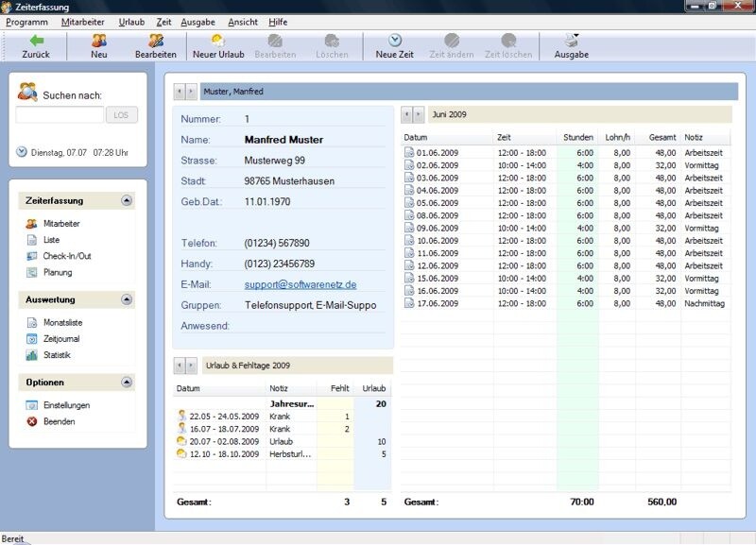Show the previous employee before Muster, Manfred
The height and width of the screenshot is (545, 756).
(180, 91)
